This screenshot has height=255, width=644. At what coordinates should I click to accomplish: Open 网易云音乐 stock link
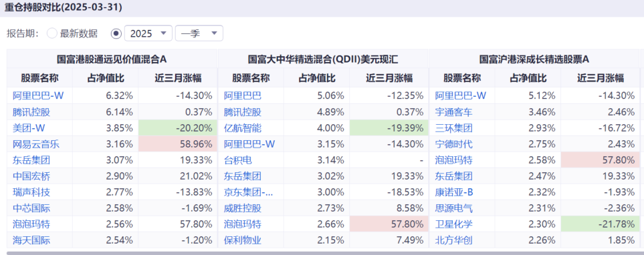(x=36, y=144)
